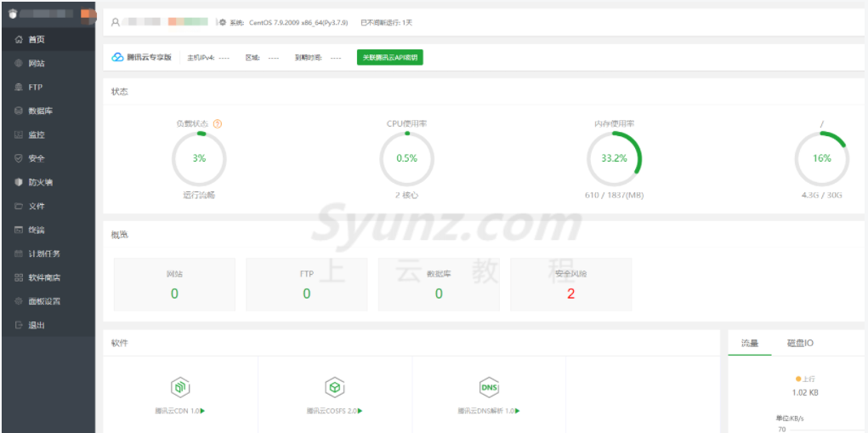Click the 关联腾讯云API密钥 green button
This screenshot has height=433, width=868.
389,57
